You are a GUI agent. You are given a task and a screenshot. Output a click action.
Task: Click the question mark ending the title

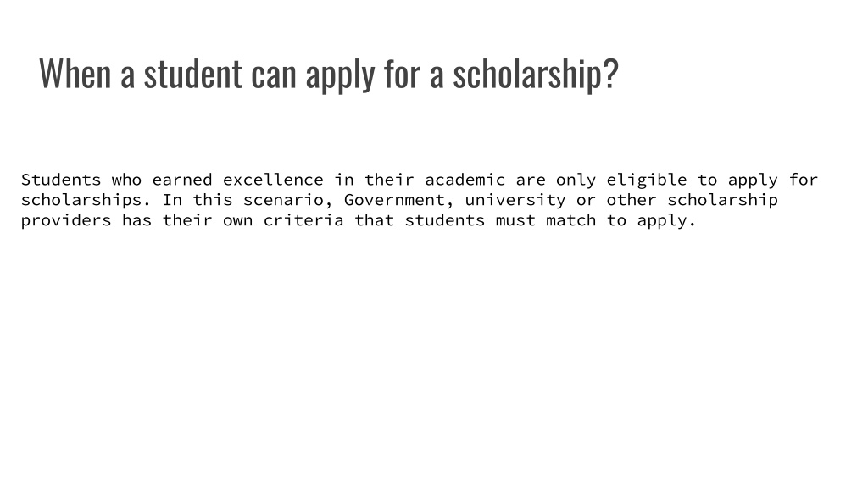point(610,73)
